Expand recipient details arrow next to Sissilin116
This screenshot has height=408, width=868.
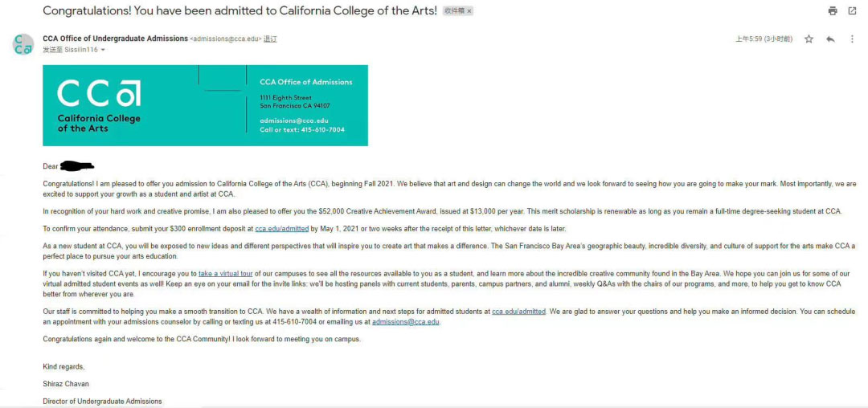103,50
